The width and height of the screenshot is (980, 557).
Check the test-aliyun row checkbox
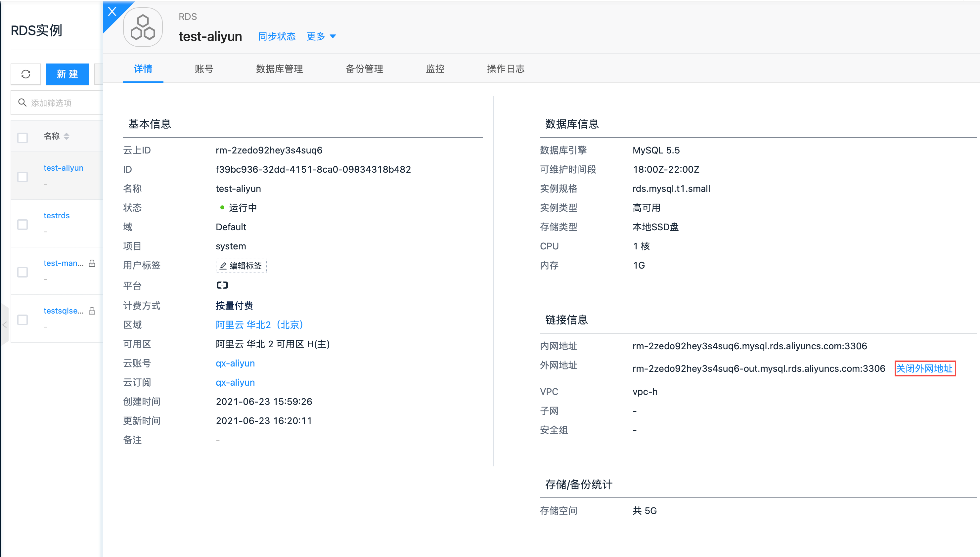coord(22,177)
